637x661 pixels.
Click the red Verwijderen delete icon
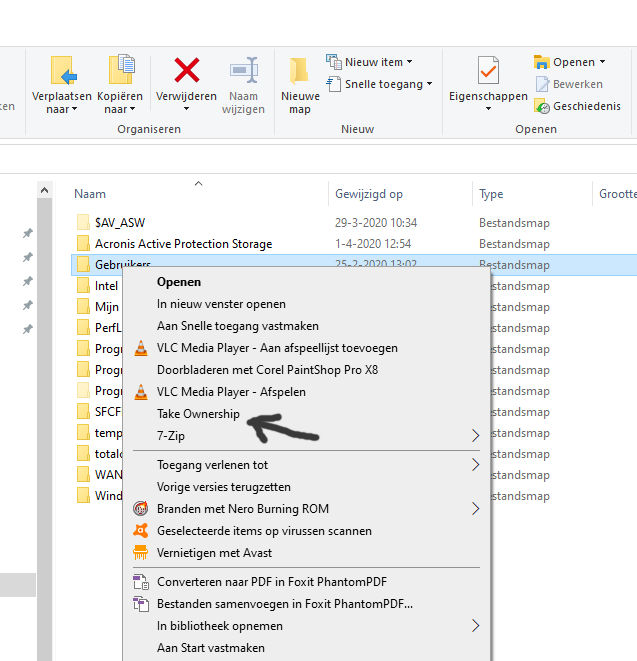coord(186,72)
